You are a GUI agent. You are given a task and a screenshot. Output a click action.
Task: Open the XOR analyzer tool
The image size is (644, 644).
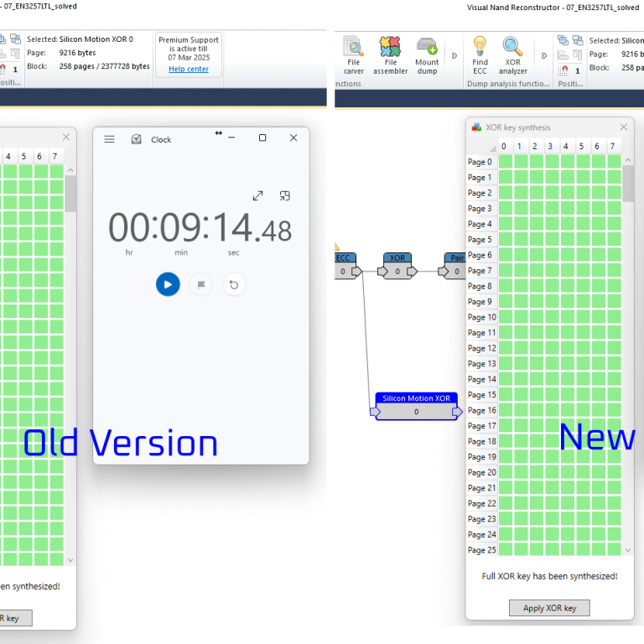(512, 55)
